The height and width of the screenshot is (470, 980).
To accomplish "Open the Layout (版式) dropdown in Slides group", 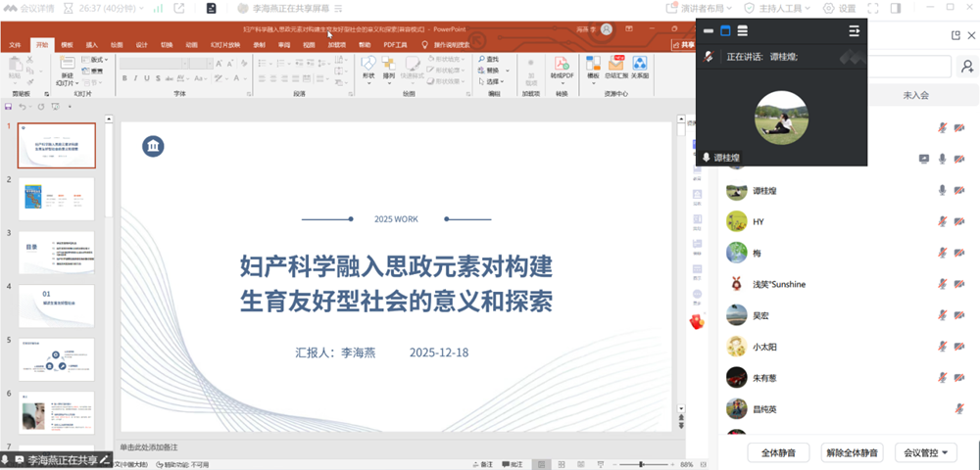I will click(95, 60).
